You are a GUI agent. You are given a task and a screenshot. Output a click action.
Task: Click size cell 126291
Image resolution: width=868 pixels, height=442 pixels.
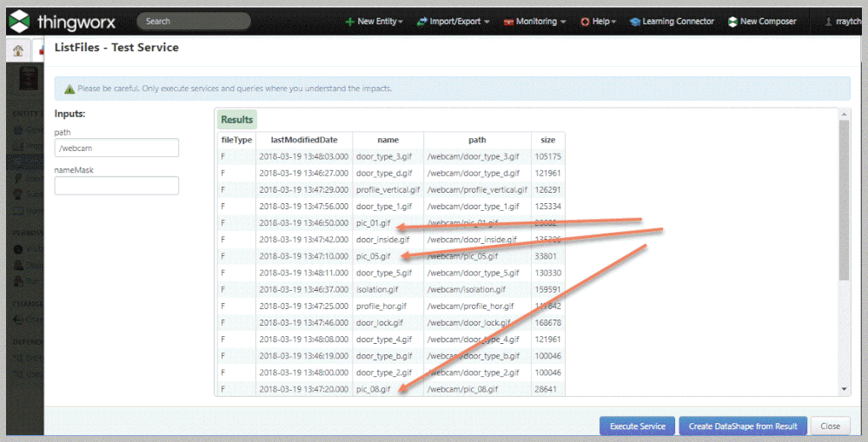pyautogui.click(x=548, y=190)
